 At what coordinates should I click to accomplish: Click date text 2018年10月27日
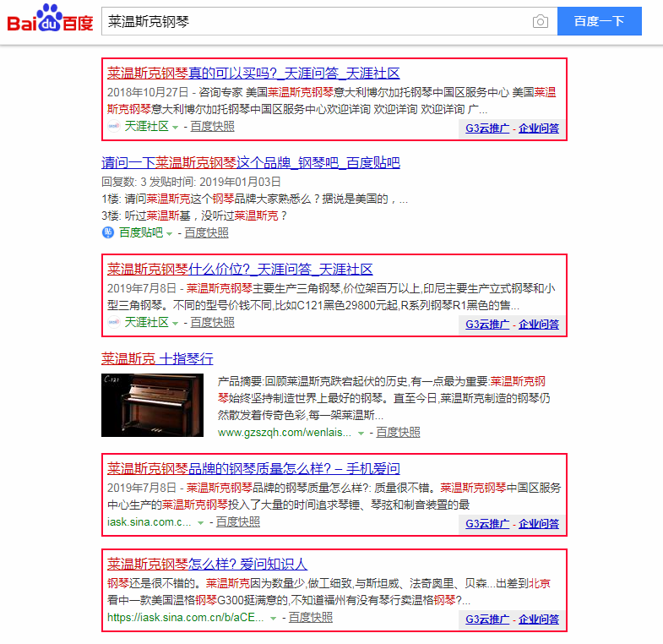tap(148, 92)
